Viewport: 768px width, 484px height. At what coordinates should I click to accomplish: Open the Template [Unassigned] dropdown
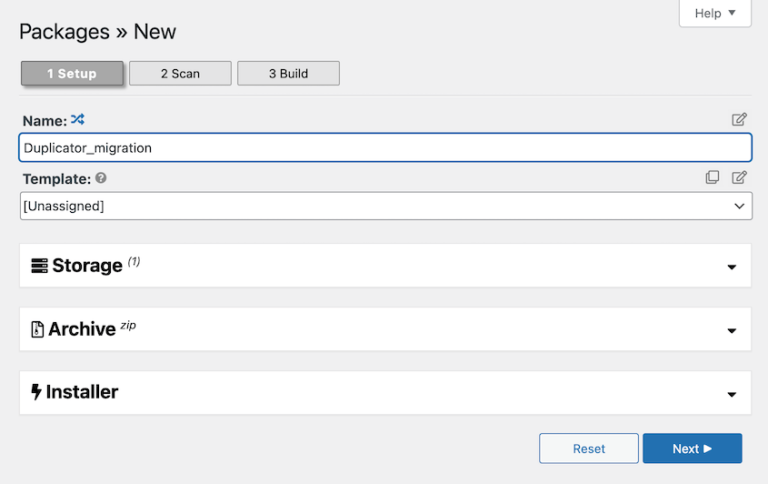[x=385, y=206]
